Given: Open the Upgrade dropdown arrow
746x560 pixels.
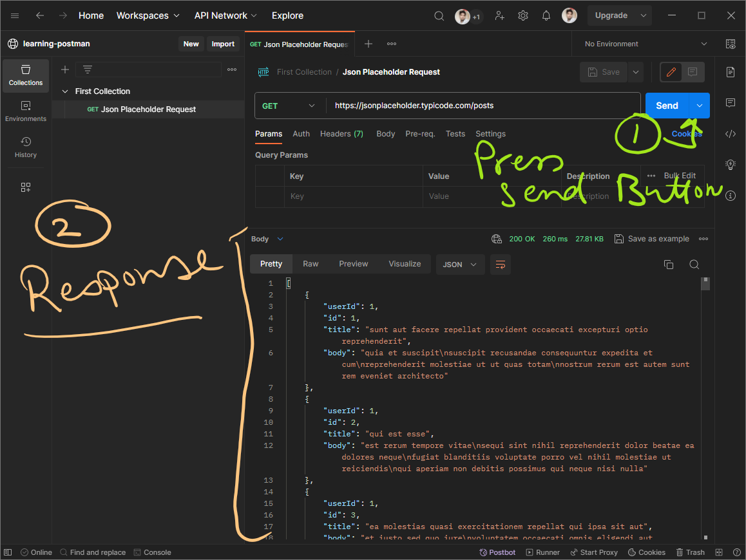Looking at the screenshot, I should coord(643,15).
